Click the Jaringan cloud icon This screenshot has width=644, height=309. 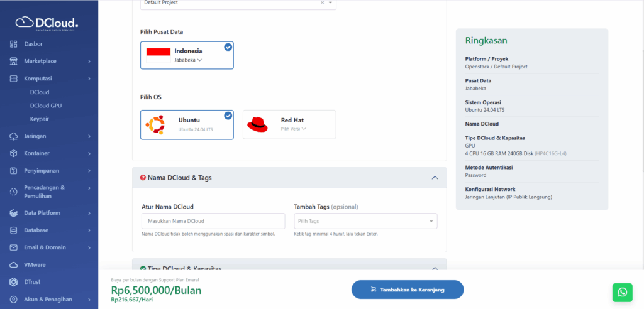tap(14, 136)
